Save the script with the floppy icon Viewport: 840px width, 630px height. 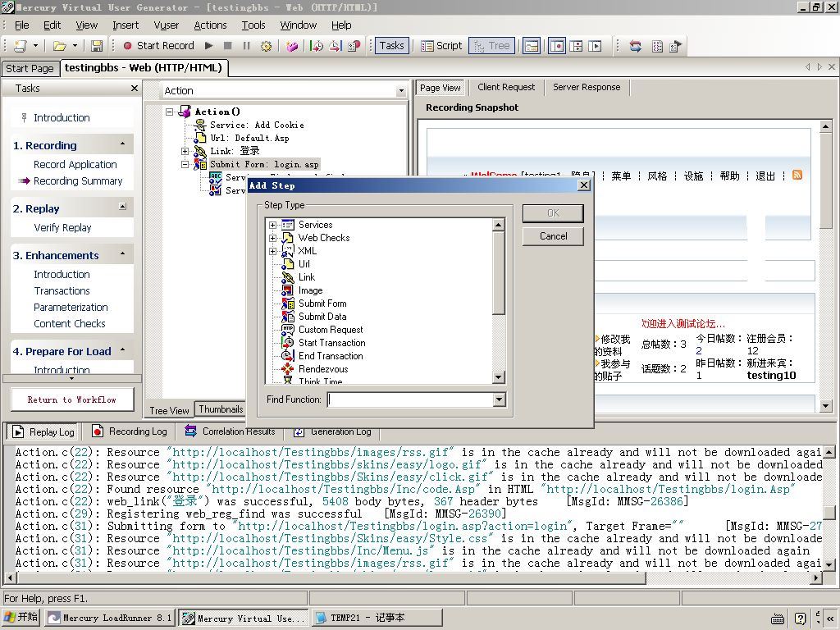click(x=97, y=46)
